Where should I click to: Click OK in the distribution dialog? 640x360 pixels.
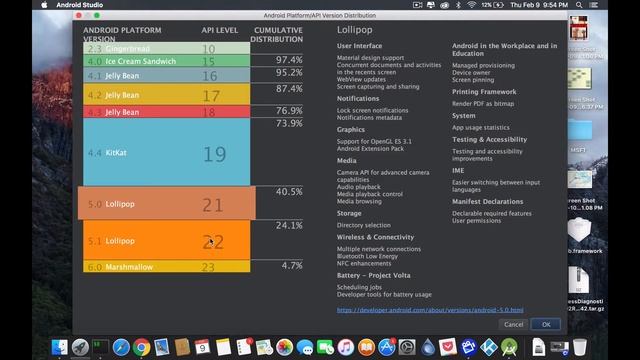(x=546, y=324)
